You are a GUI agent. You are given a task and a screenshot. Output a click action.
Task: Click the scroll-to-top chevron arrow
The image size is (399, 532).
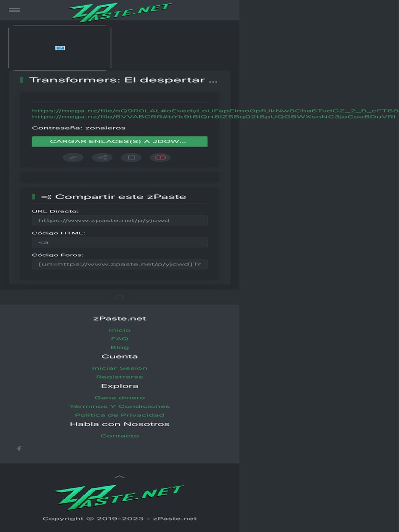pyautogui.click(x=119, y=477)
